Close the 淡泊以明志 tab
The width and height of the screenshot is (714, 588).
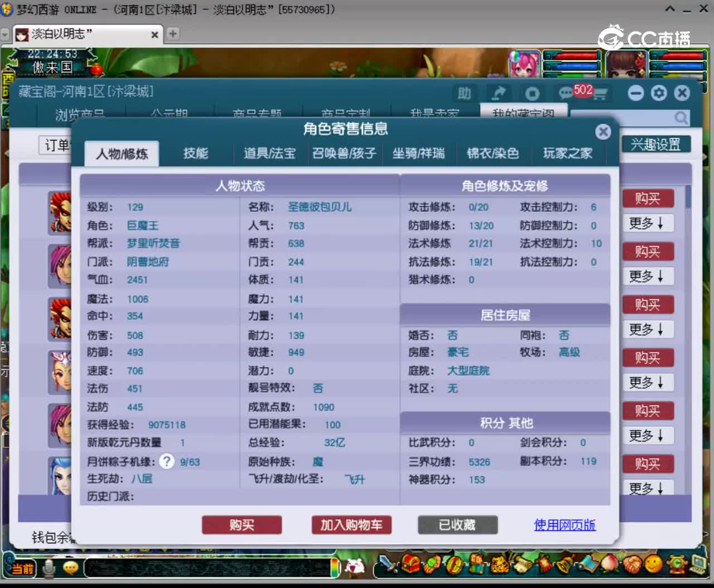(x=155, y=35)
